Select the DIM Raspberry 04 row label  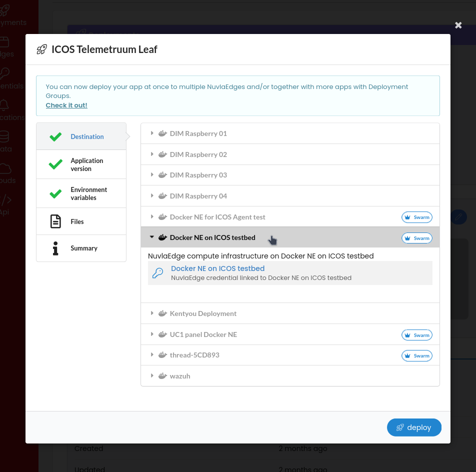pos(198,196)
